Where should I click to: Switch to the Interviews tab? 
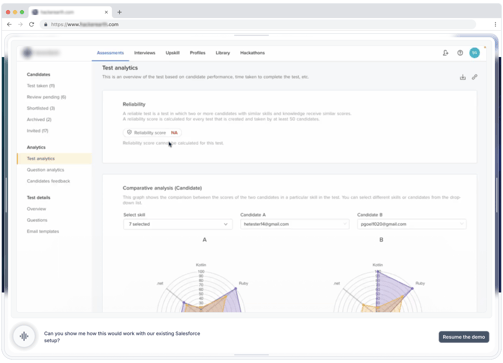(145, 53)
